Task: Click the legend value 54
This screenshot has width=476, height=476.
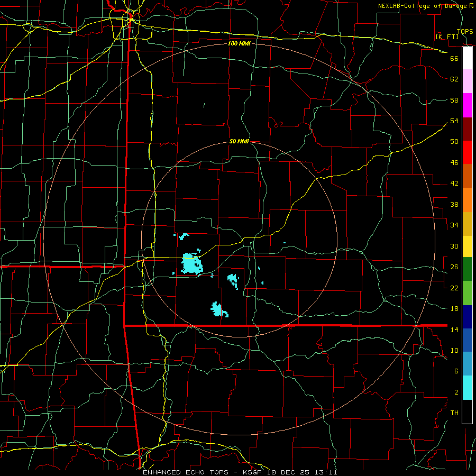Action: (x=454, y=121)
